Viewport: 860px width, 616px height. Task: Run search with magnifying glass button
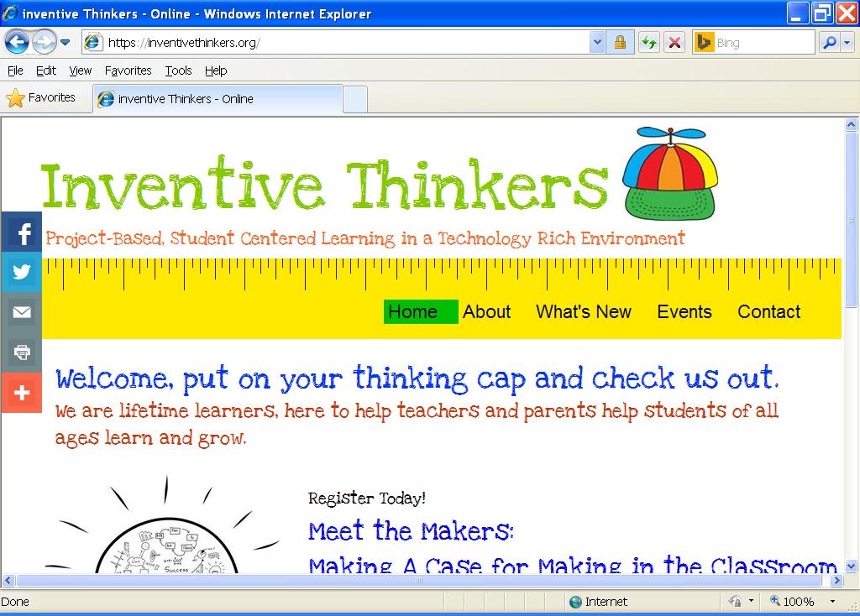click(x=830, y=42)
